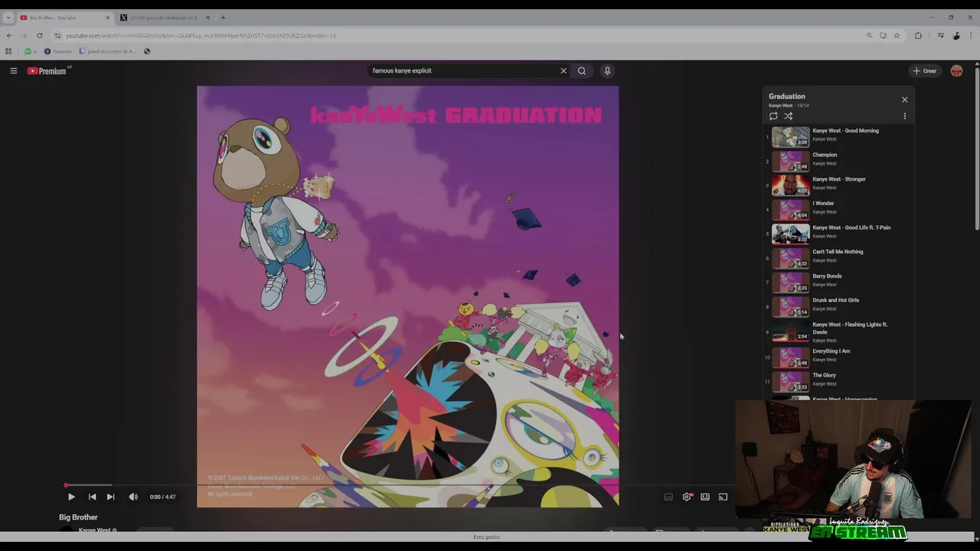Go forward in browser history
This screenshot has height=551, width=980.
point(24,35)
